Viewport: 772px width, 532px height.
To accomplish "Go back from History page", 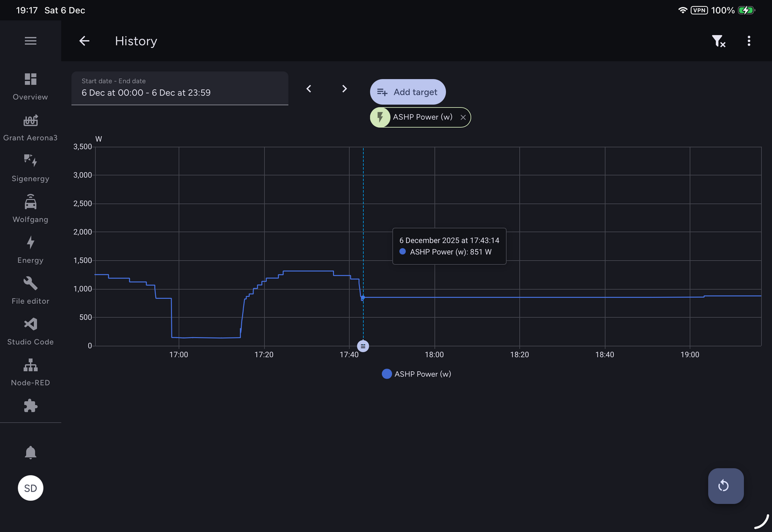I will (84, 41).
